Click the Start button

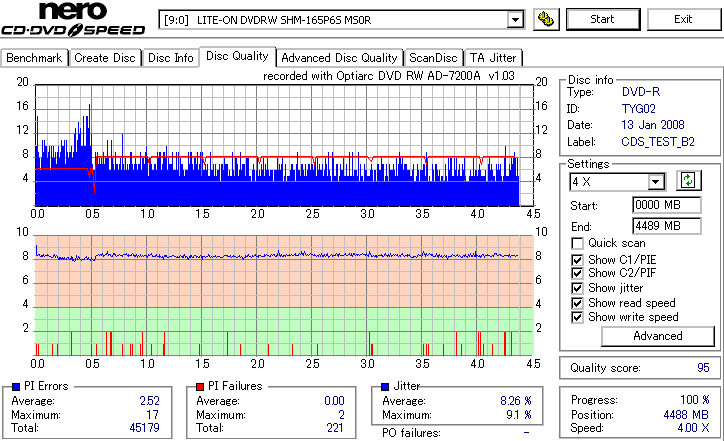[x=603, y=19]
